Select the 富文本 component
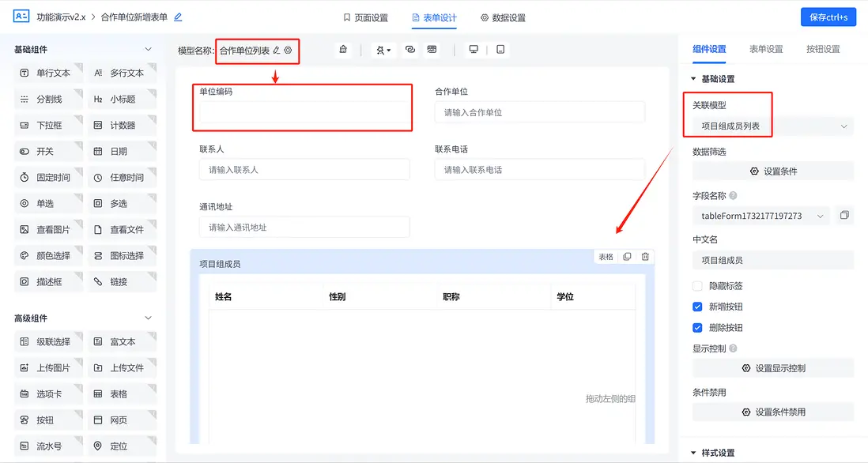The image size is (868, 463). [122, 342]
